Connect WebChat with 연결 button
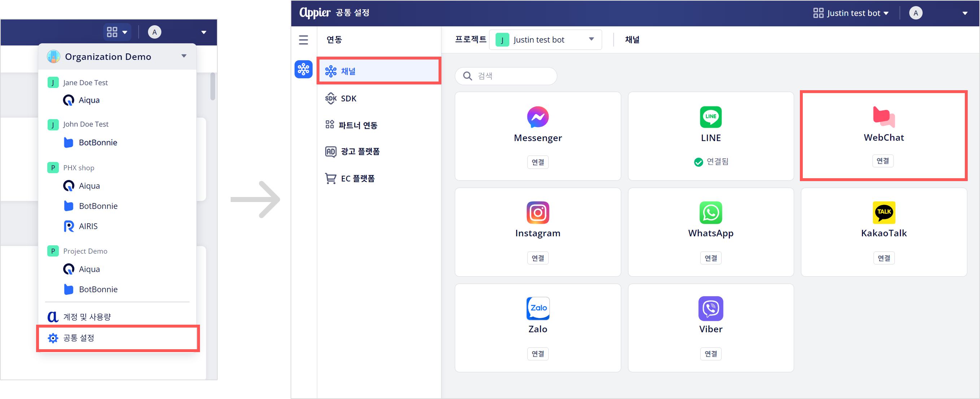The height and width of the screenshot is (399, 980). (x=883, y=161)
